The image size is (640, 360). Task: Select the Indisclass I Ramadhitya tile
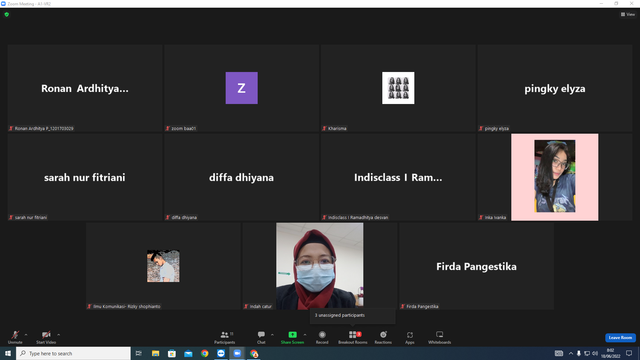[x=398, y=177]
